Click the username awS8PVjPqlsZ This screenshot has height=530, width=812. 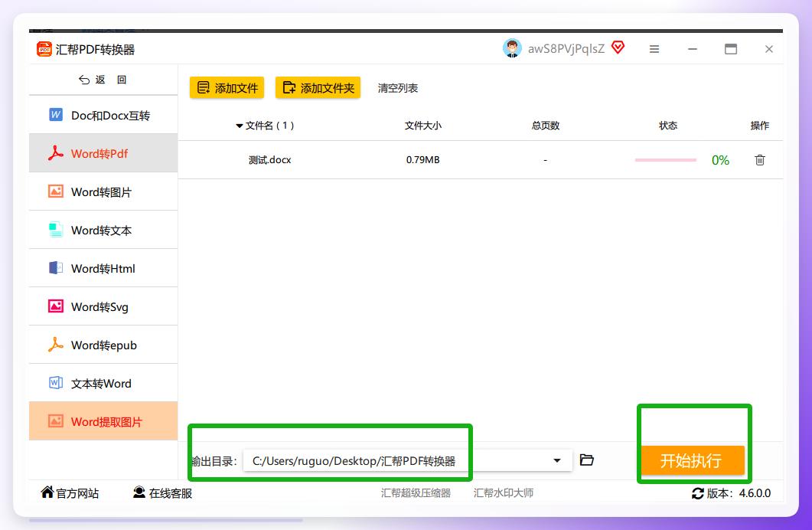566,49
